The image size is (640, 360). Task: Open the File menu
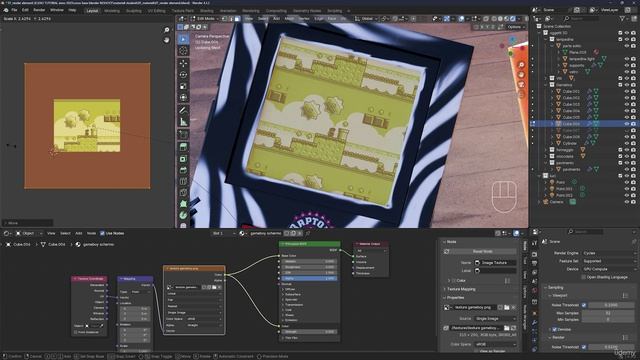pos(14,10)
